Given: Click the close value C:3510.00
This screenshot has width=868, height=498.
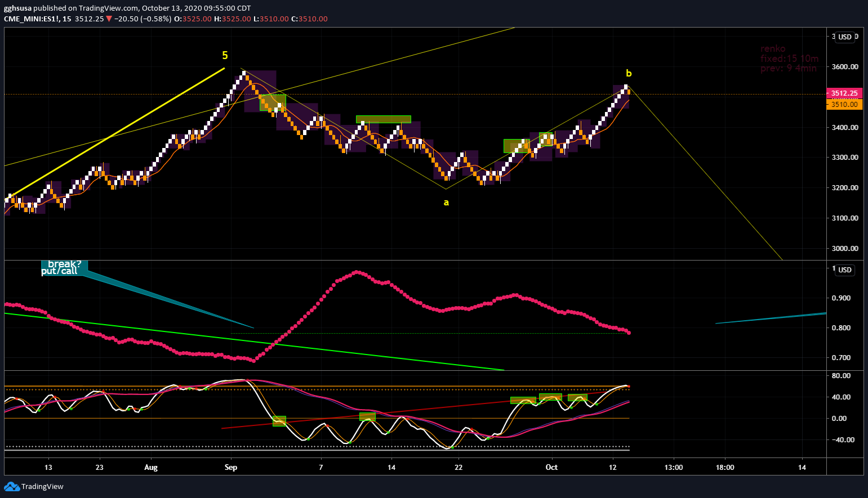Looking at the screenshot, I should click(309, 19).
